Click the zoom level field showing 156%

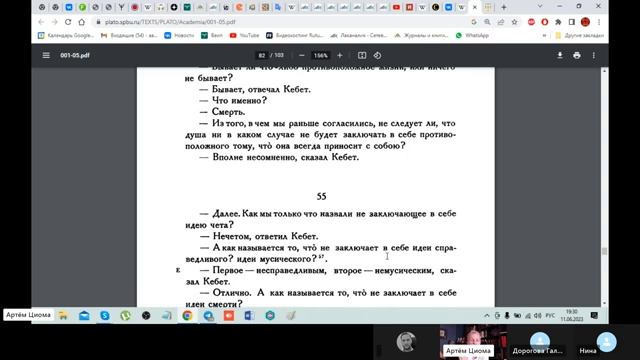tap(320, 55)
